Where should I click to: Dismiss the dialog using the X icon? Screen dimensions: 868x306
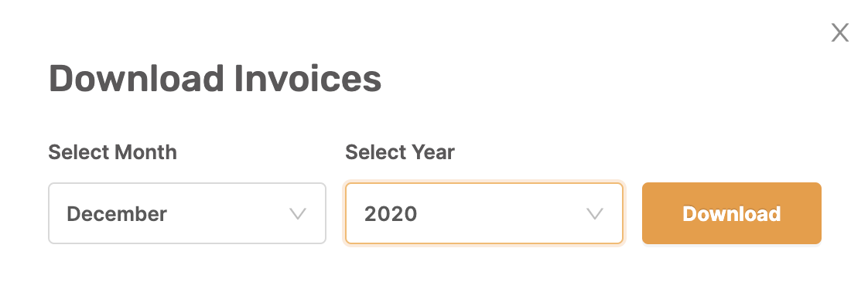pos(840,33)
